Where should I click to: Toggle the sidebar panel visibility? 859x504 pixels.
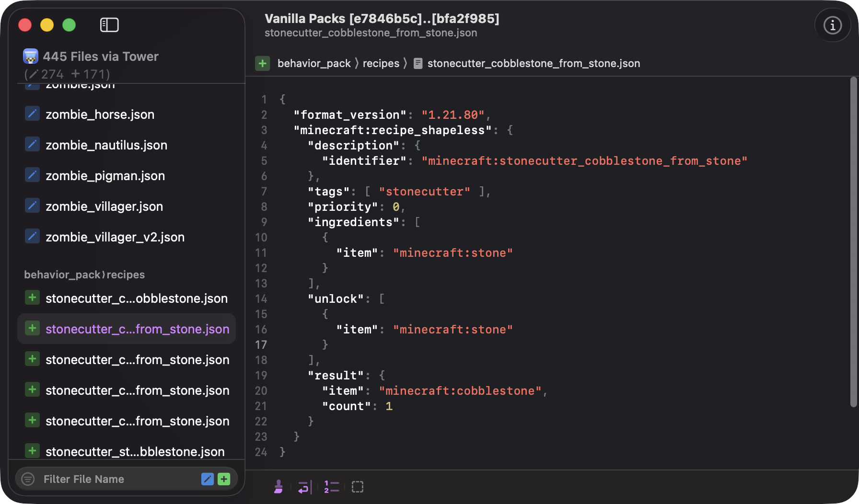click(x=109, y=25)
